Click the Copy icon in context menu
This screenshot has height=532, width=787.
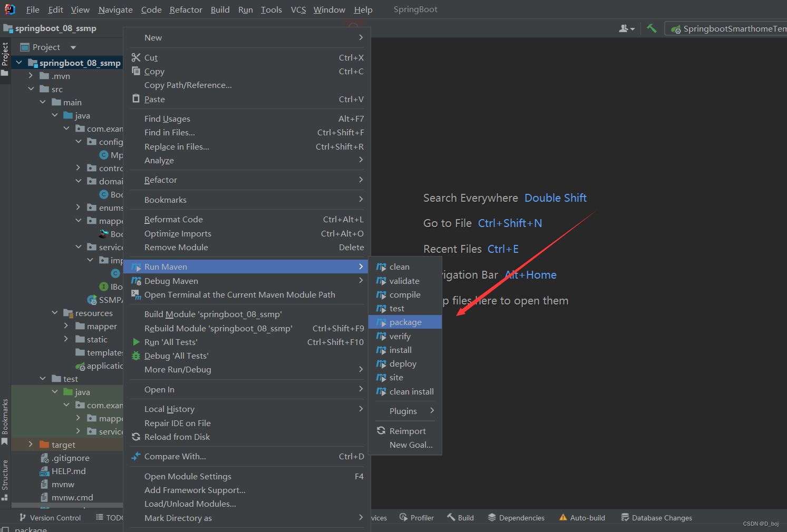136,71
